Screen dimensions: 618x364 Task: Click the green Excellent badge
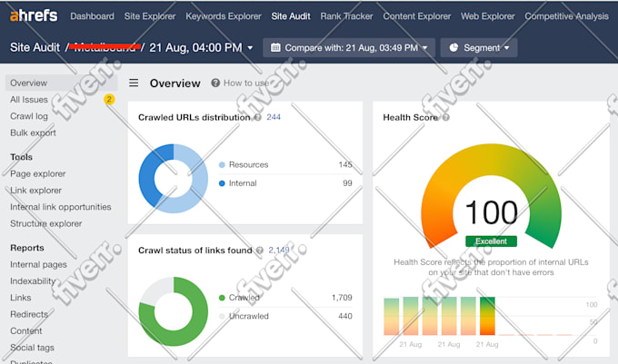click(491, 241)
